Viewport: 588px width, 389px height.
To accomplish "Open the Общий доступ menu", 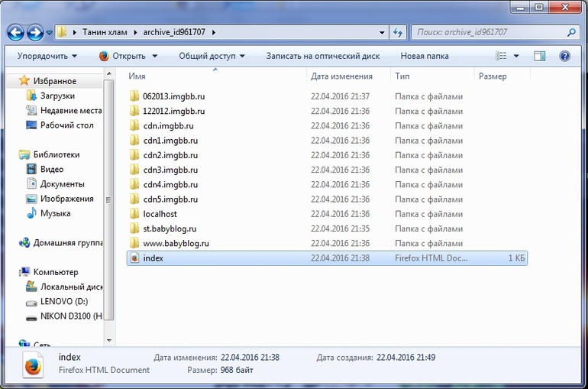I will (x=212, y=56).
